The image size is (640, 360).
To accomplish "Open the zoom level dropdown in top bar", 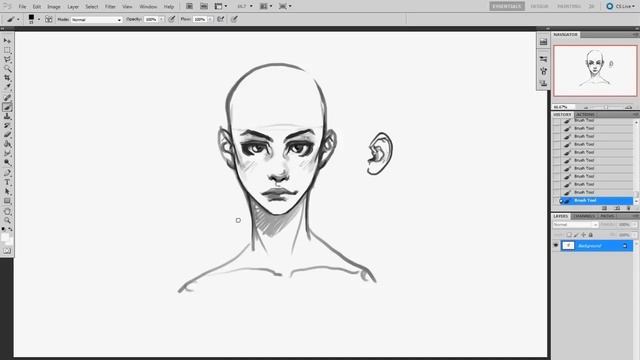I will [245, 6].
